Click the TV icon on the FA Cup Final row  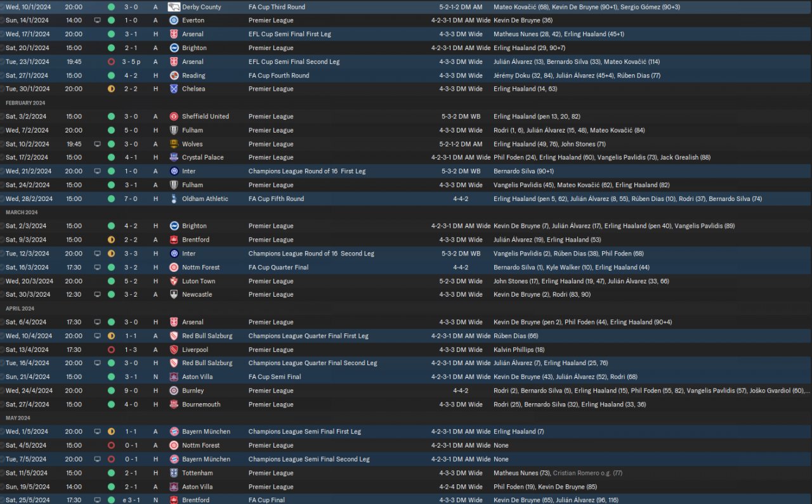[97, 500]
